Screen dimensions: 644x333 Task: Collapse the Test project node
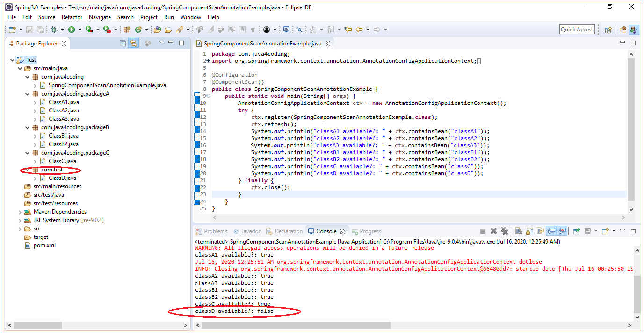click(12, 60)
